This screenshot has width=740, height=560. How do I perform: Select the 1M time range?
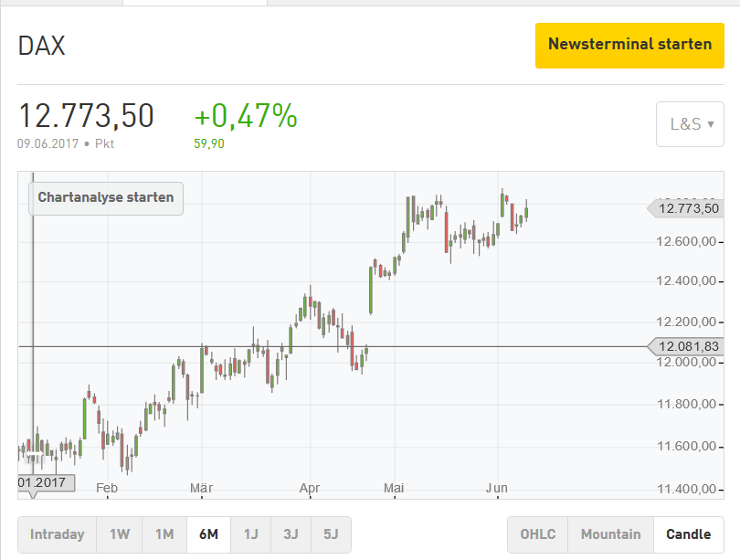[164, 534]
